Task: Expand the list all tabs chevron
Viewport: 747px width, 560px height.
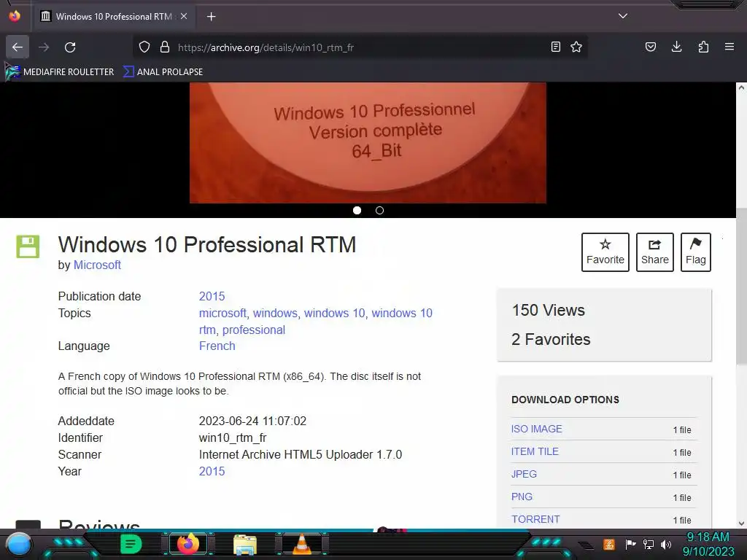Action: point(623,16)
